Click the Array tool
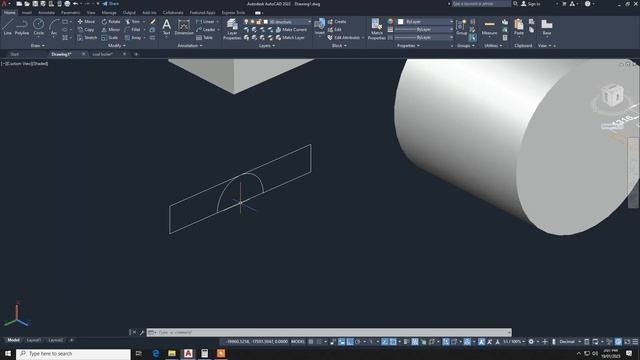 (x=133, y=38)
